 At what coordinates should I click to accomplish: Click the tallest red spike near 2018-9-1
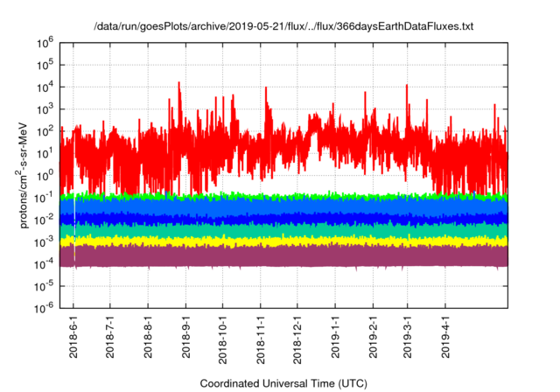tap(179, 86)
